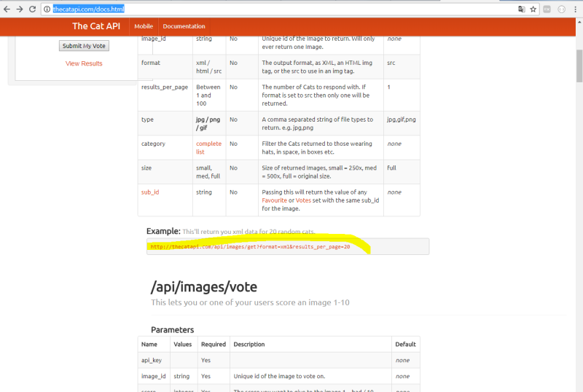Click the 'results_per_page' parameter name
The width and height of the screenshot is (583, 392).
[x=165, y=87]
